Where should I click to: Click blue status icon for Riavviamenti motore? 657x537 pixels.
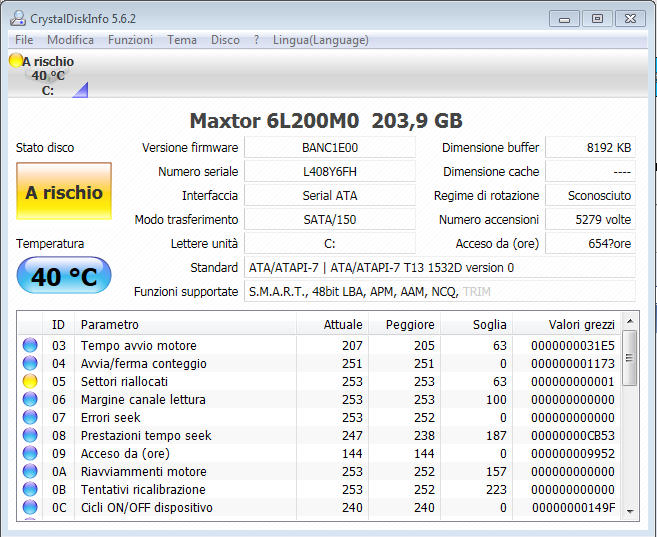coord(30,471)
